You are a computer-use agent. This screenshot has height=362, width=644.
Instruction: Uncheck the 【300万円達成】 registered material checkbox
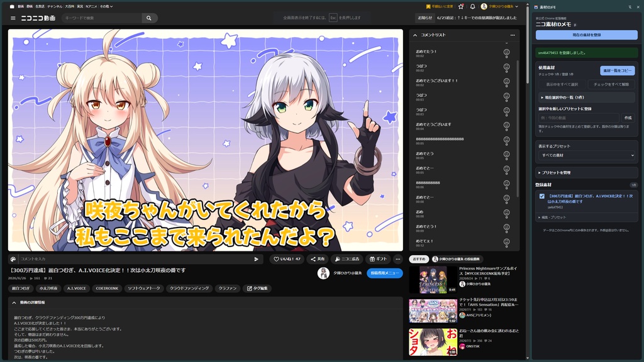coord(542,196)
